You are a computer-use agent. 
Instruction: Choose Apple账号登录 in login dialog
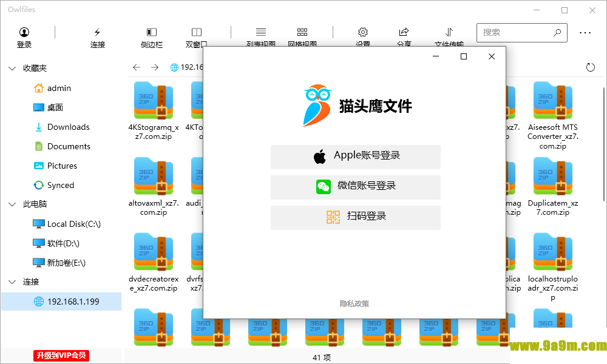tap(355, 157)
